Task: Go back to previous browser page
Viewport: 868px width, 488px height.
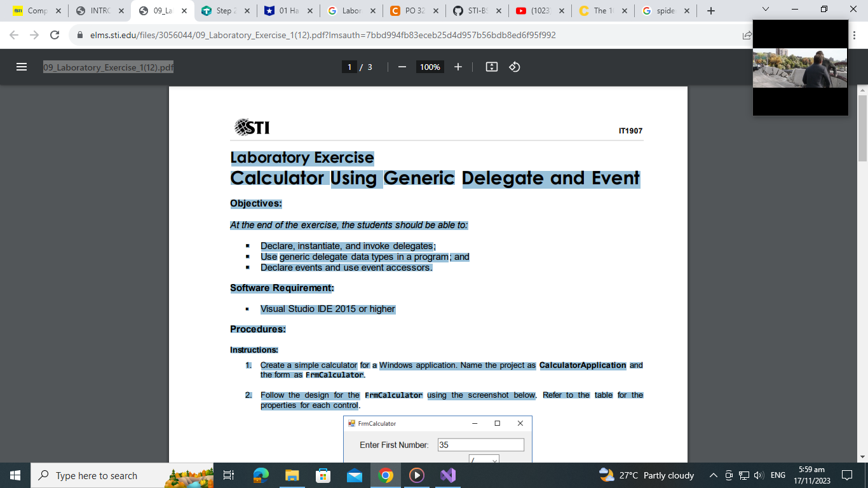Action: click(15, 35)
